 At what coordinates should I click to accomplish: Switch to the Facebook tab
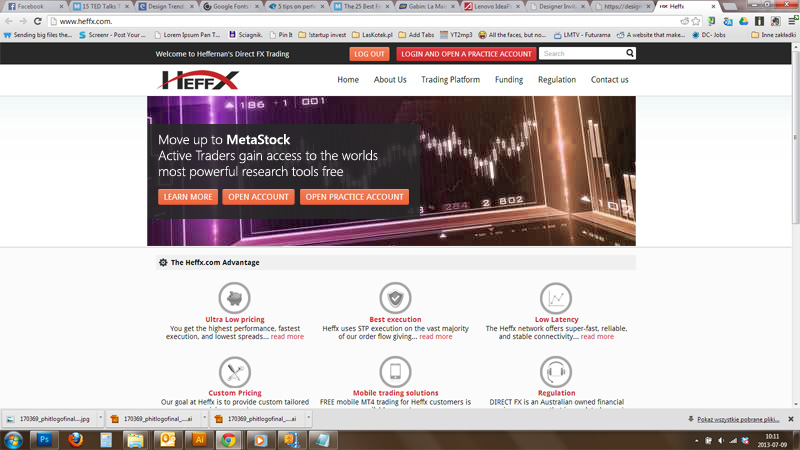(x=35, y=6)
